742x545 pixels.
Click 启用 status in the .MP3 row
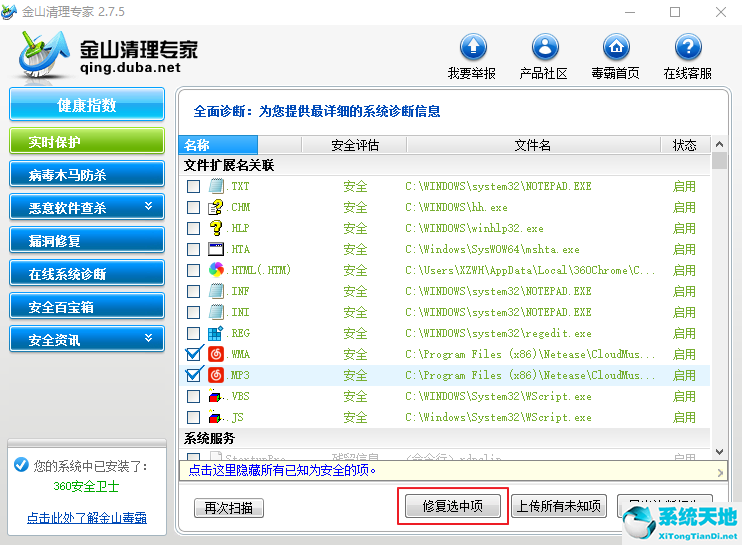tap(684, 375)
